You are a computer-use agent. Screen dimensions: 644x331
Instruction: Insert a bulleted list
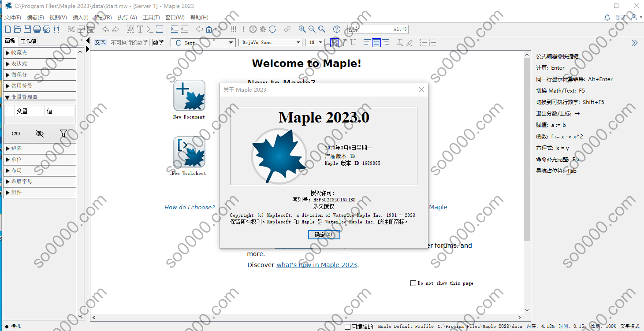coord(423,42)
